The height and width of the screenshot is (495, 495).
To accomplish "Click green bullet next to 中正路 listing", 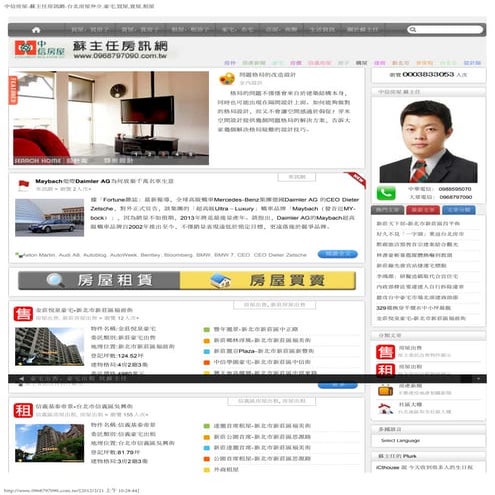I will (x=207, y=329).
